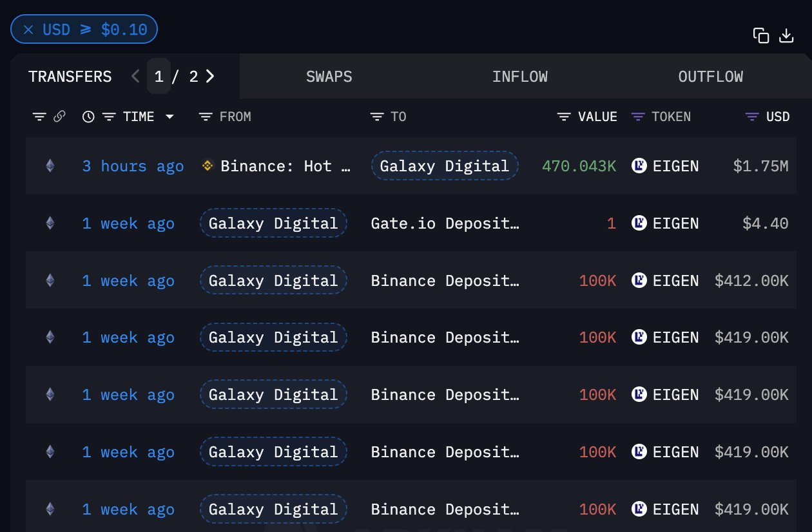812x532 pixels.
Task: Toggle the TIME sort direction arrow
Action: pyautogui.click(x=169, y=117)
